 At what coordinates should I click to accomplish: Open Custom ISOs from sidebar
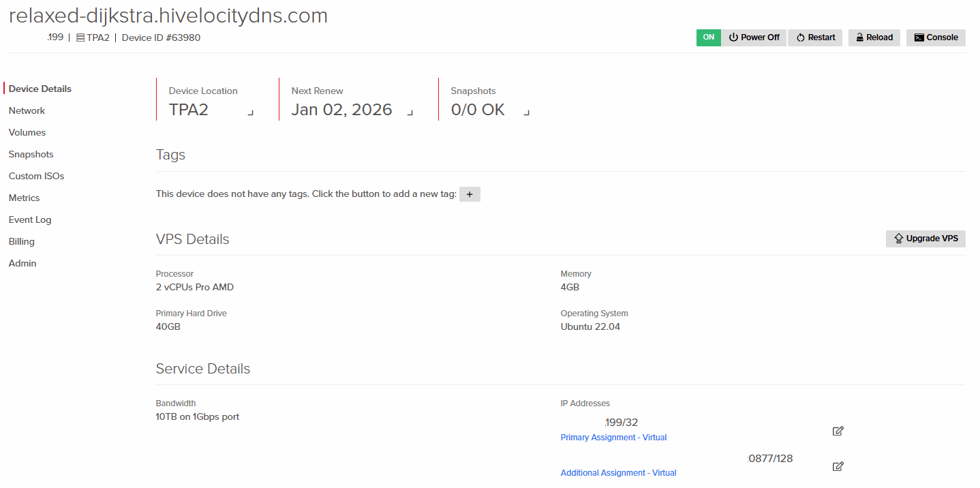point(36,176)
